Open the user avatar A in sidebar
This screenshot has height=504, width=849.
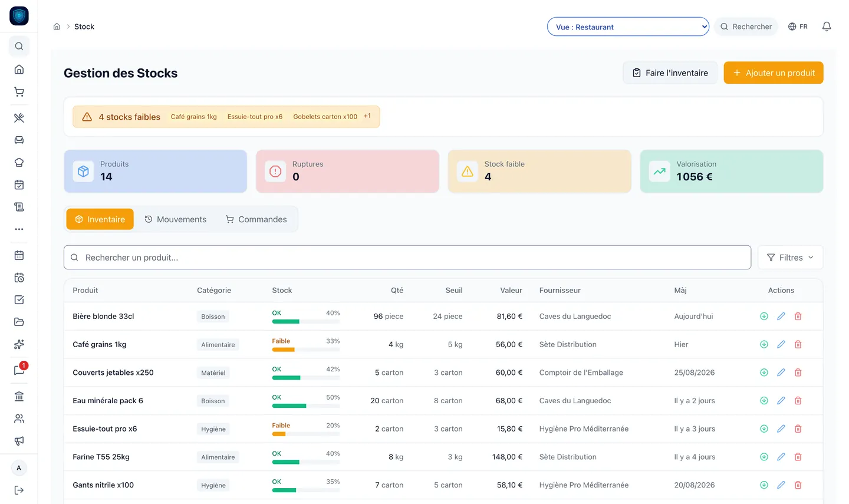click(19, 468)
